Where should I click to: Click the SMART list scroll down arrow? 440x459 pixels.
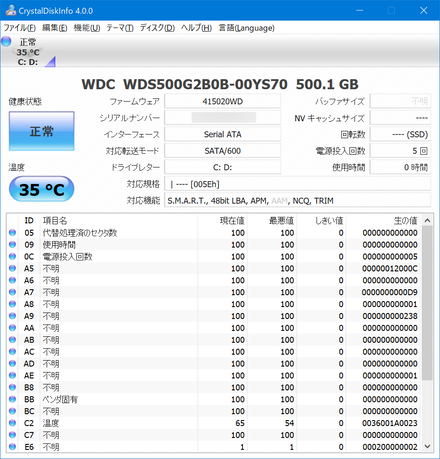click(428, 446)
